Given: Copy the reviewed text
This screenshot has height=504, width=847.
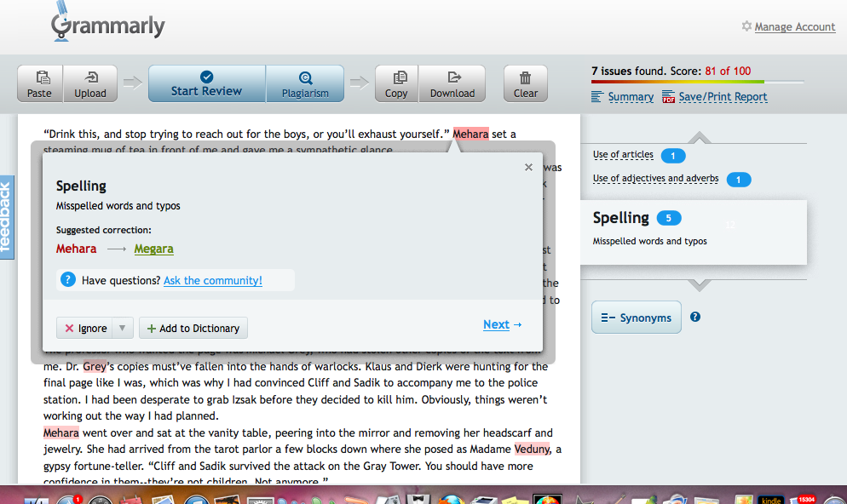Looking at the screenshot, I should pos(396,83).
